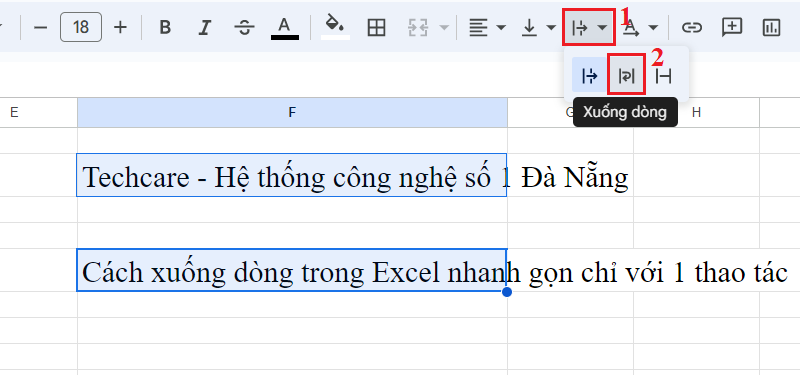Viewport: 800px width, 375px height.
Task: Choose the Clip wrapping option
Action: (x=663, y=77)
